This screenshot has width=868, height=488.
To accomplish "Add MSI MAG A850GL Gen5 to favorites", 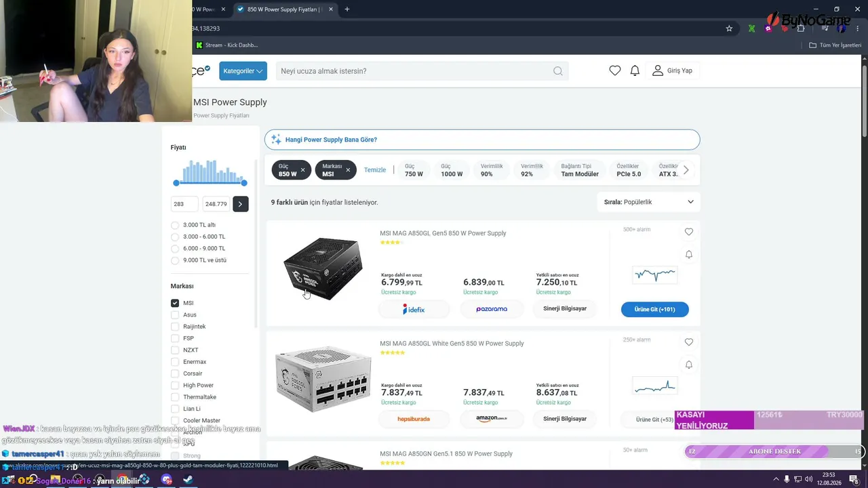I will (x=689, y=232).
